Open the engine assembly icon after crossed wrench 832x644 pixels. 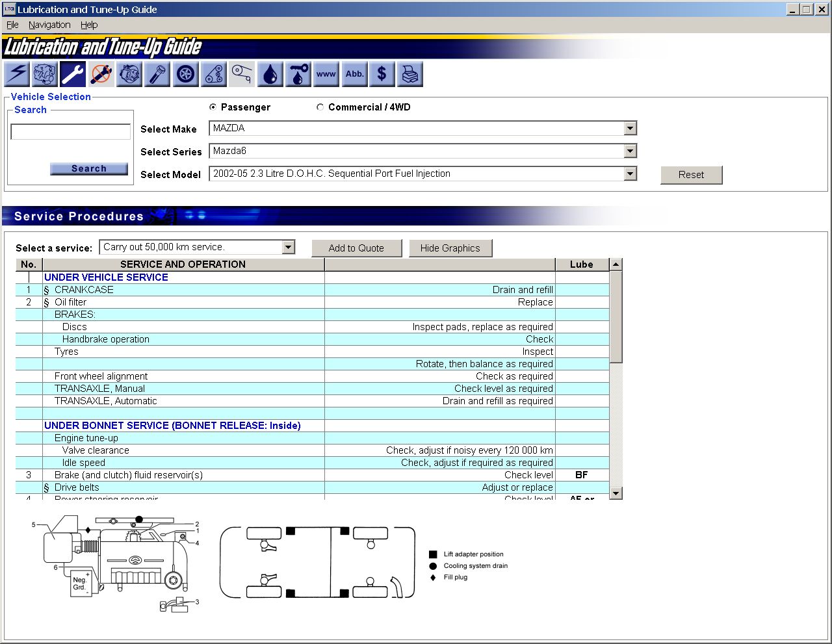click(129, 74)
